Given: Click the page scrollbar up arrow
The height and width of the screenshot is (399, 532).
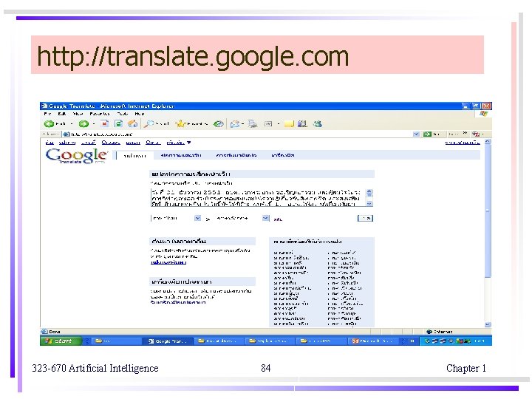Looking at the screenshot, I should pos(488,141).
